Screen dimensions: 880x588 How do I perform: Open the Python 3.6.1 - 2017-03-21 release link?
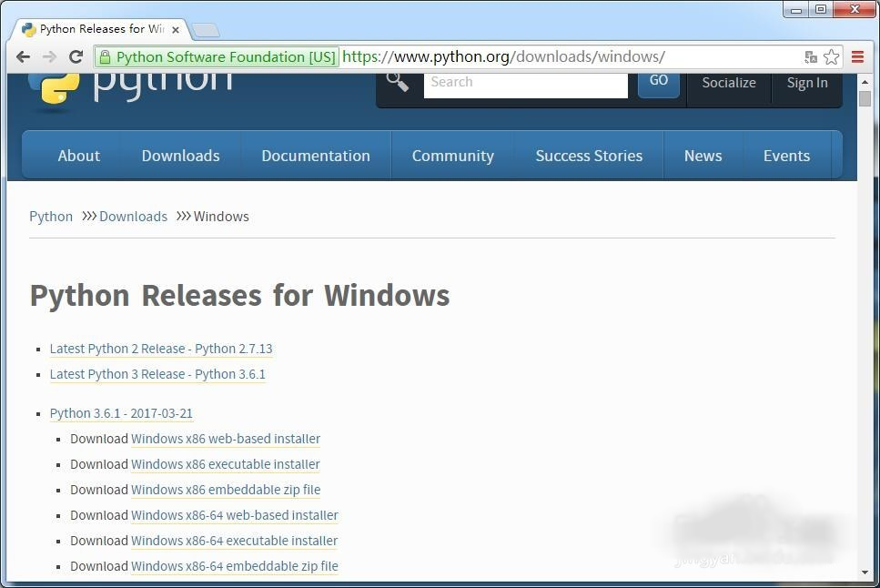[x=121, y=413]
